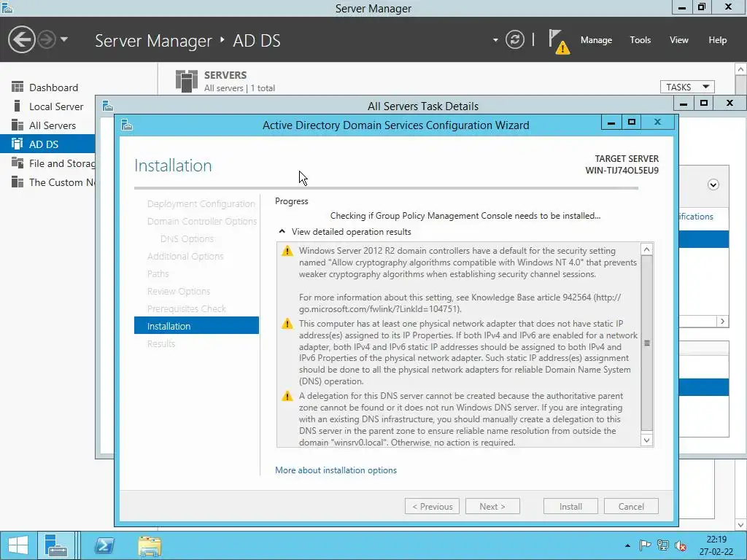Click the cryptography warning icon
Viewport: 747px width, 560px height.
tap(287, 251)
